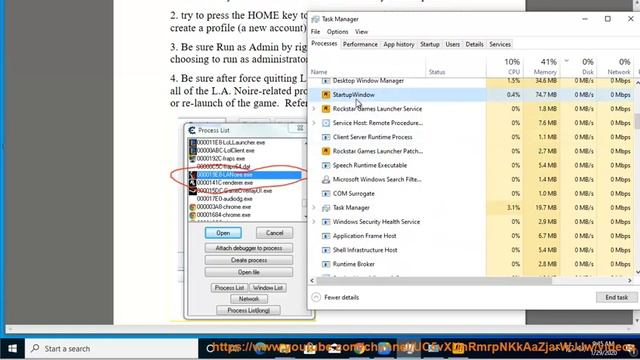Click COM Surrogate process icon
The width and height of the screenshot is (640, 360).
(x=326, y=193)
